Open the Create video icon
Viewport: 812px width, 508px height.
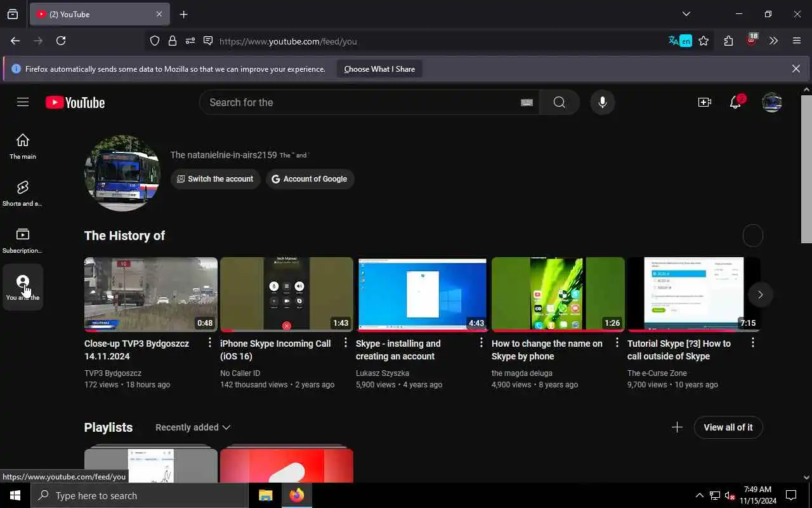click(x=705, y=102)
